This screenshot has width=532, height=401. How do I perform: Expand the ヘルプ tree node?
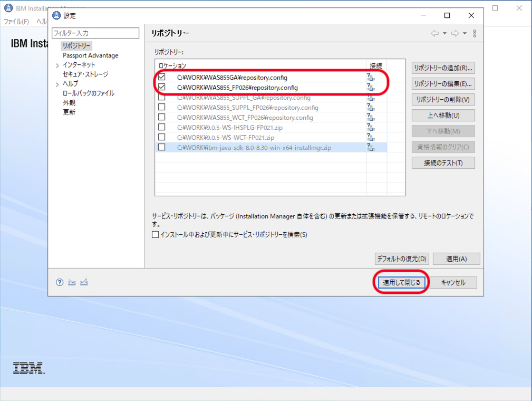click(57, 84)
